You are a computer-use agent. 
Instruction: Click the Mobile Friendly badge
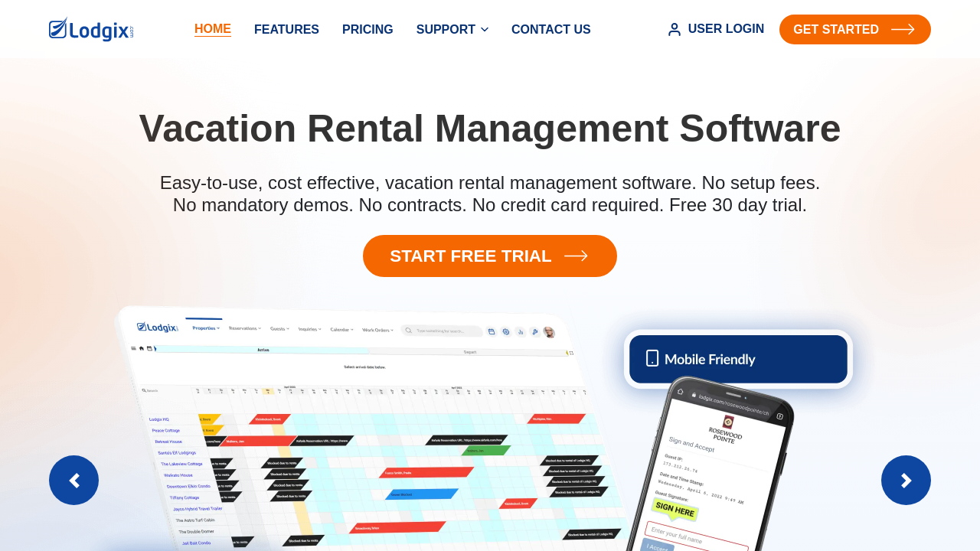coord(738,359)
